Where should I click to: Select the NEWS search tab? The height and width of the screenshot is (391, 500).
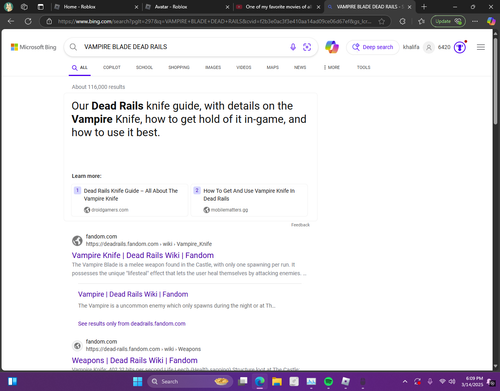pyautogui.click(x=300, y=67)
